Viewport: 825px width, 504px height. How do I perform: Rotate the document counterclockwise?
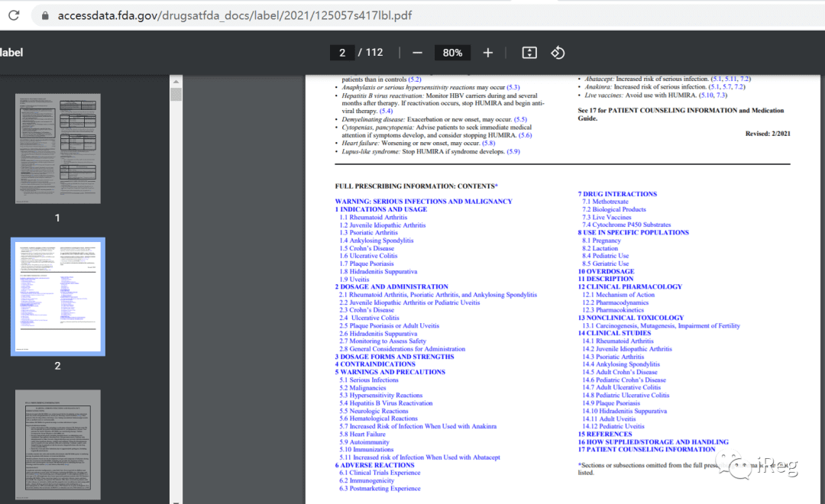[558, 53]
